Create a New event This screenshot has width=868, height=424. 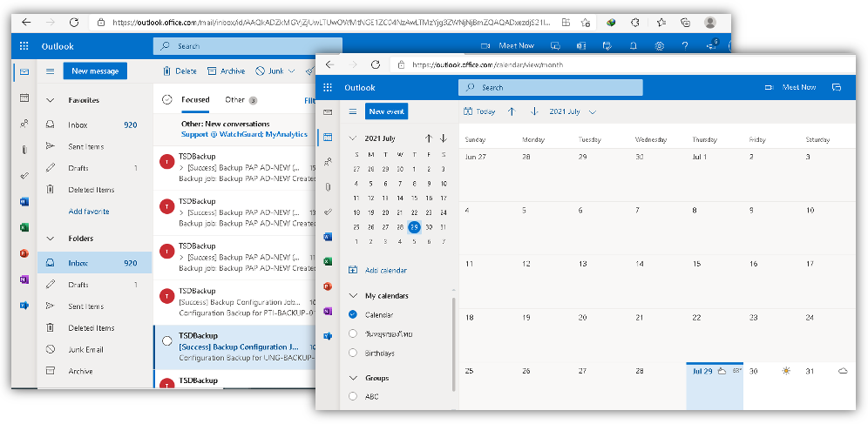[x=386, y=111]
